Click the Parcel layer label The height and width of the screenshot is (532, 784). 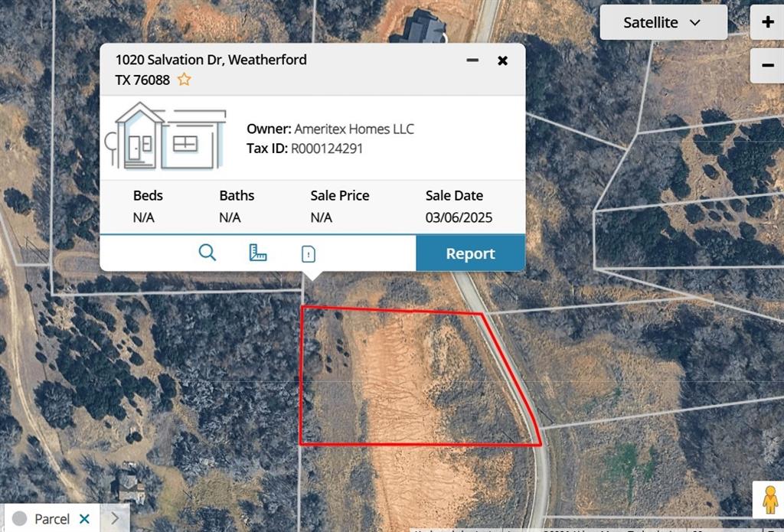(x=52, y=519)
